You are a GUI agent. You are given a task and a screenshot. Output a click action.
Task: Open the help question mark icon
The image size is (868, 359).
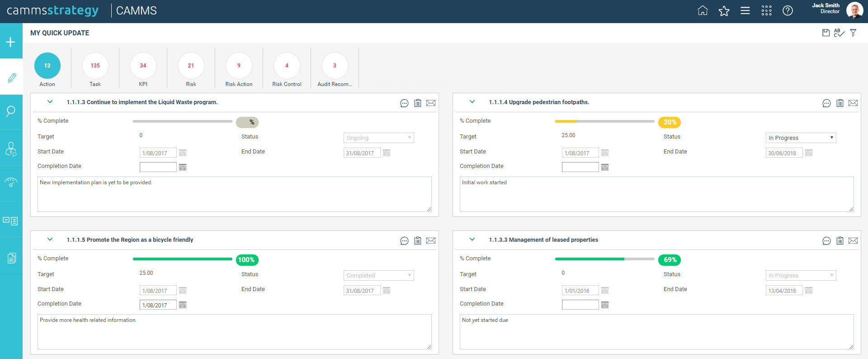click(x=788, y=11)
